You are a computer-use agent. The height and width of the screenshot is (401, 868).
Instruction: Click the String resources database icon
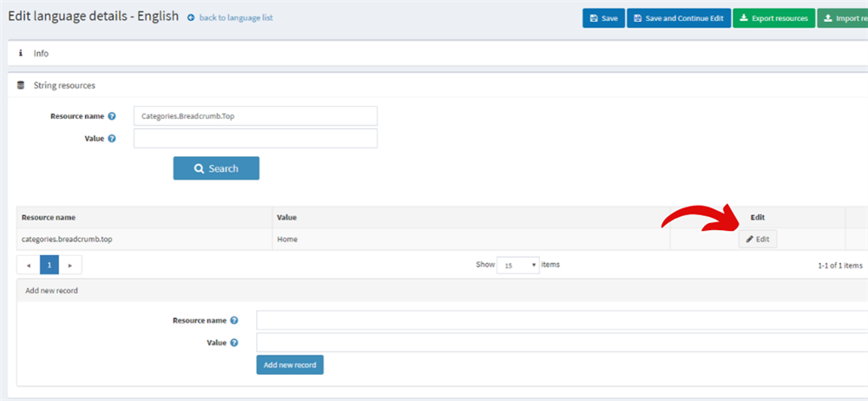click(21, 85)
